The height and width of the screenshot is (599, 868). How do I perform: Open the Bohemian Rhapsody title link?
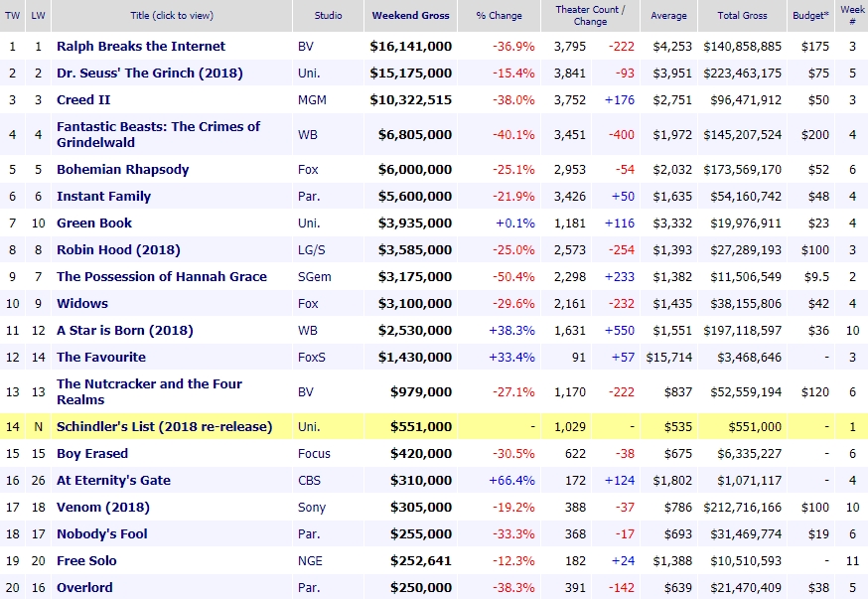click(122, 170)
